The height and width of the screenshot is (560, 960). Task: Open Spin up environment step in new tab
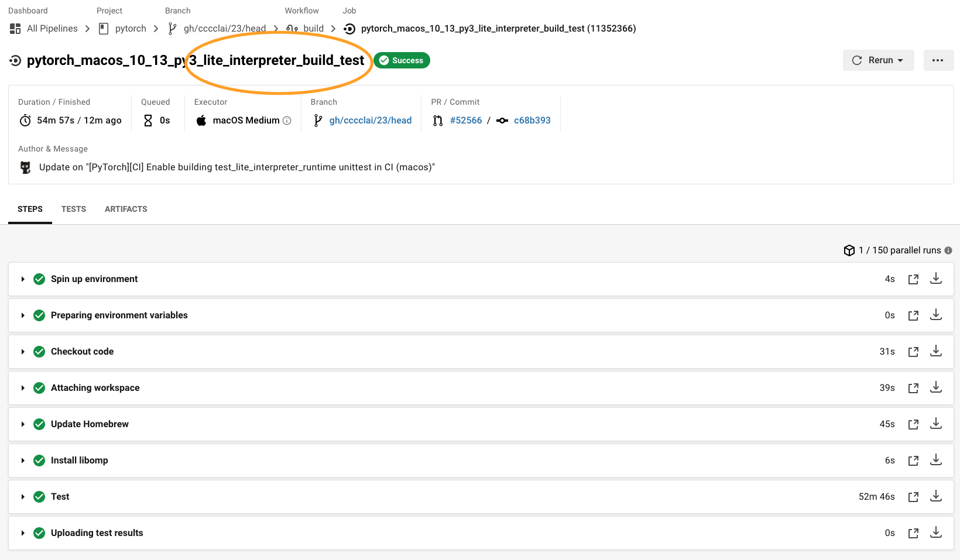(913, 279)
